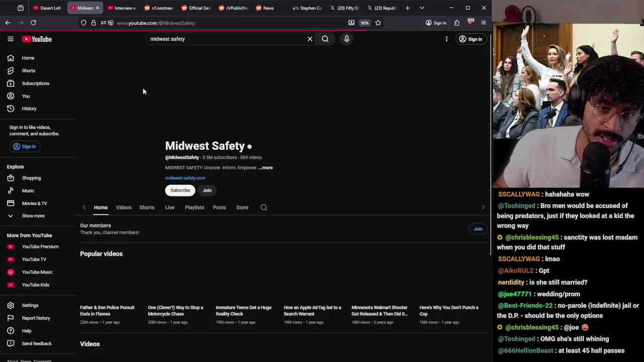The height and width of the screenshot is (362, 644).
Task: Switch to channel Videos tab
Action: click(x=124, y=207)
